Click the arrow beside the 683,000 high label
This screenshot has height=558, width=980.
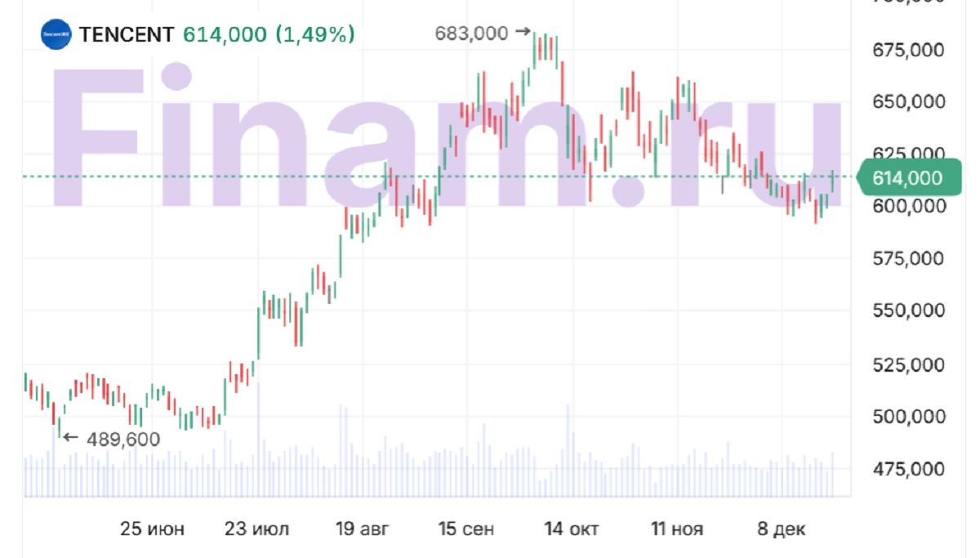point(523,33)
